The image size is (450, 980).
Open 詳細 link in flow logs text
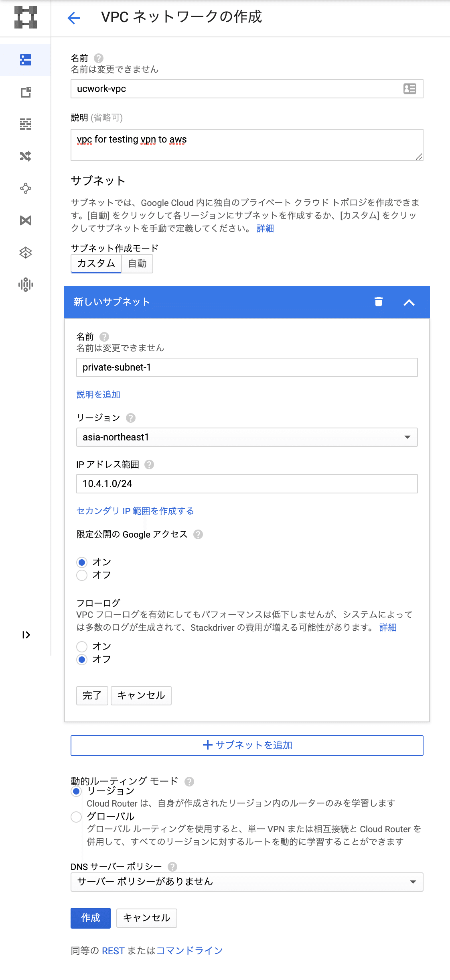pos(388,628)
